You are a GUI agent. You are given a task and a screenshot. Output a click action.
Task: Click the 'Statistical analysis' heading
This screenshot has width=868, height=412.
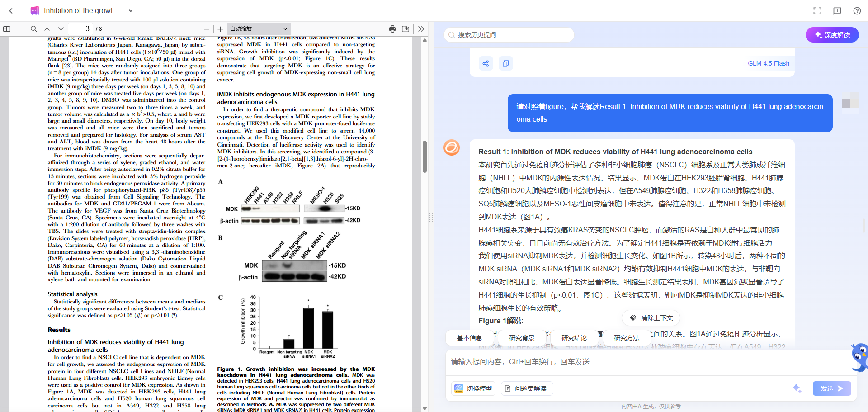(x=73, y=294)
